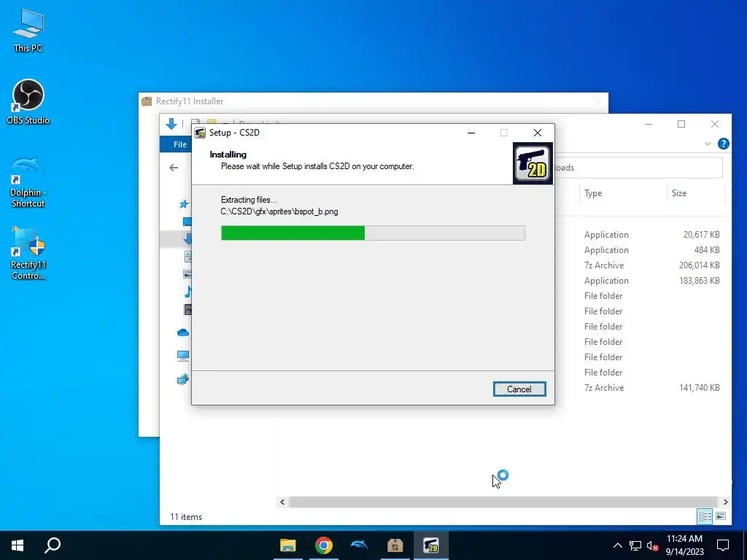Go back in File Explorer
This screenshot has width=747, height=560.
[174, 168]
